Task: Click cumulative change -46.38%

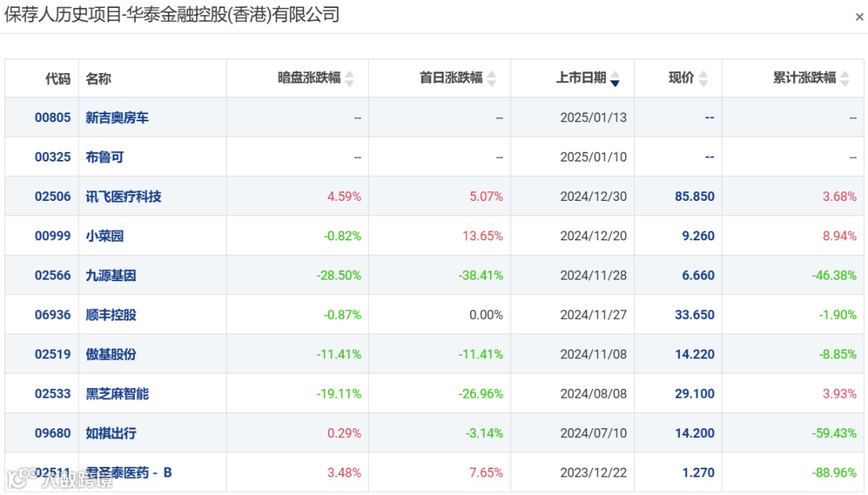Action: coord(834,275)
